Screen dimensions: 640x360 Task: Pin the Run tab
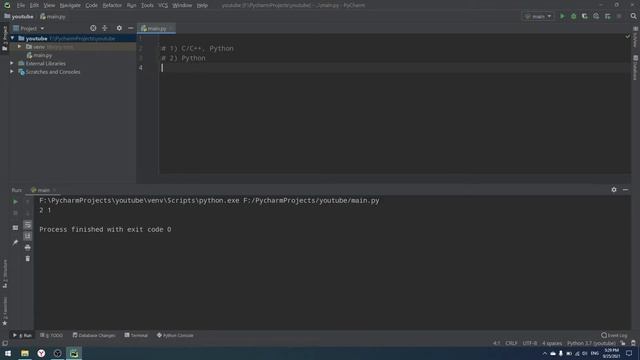click(x=15, y=242)
